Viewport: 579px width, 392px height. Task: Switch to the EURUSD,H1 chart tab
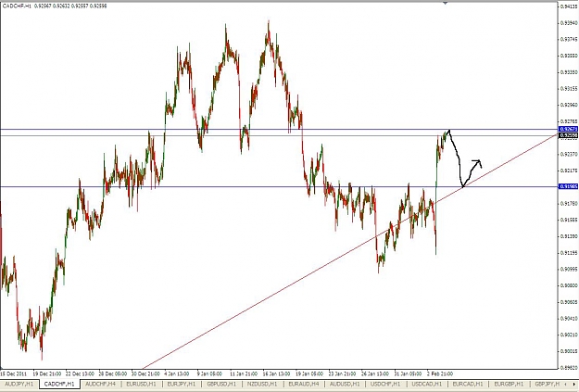pos(141,385)
